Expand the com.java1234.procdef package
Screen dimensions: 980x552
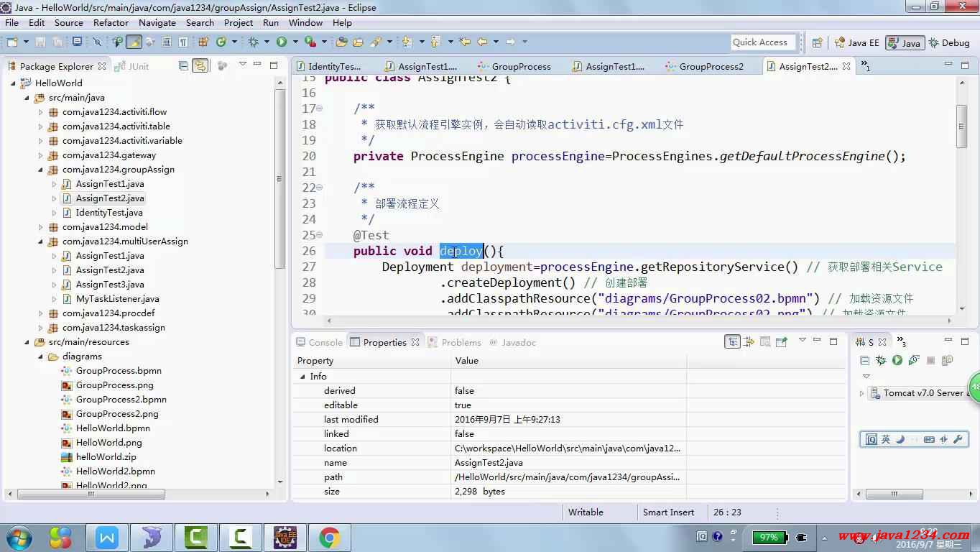(41, 313)
